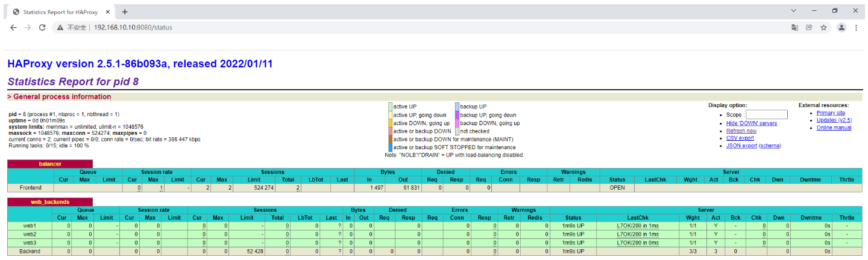Go back using the browser back arrow
This screenshot has height=260, width=868.
tap(13, 28)
